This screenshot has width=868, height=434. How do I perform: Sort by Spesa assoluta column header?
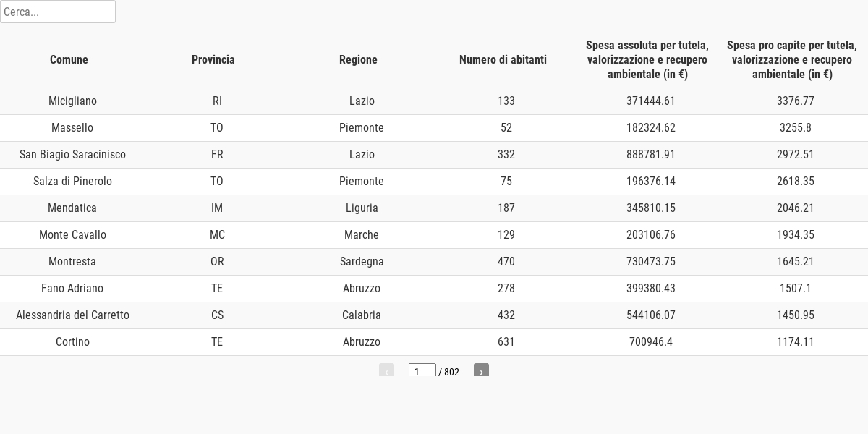click(647, 60)
